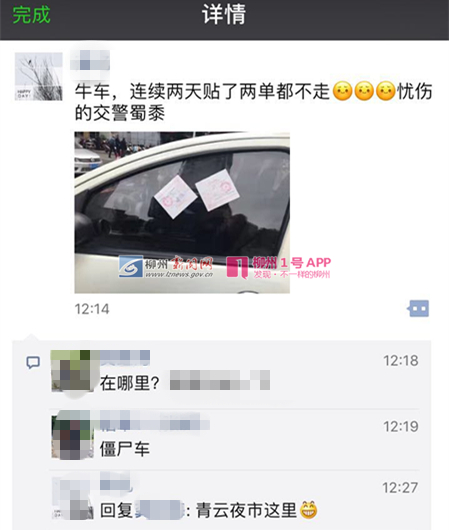This screenshot has width=449, height=530.
Task: Tap the 12:18 commenter's avatar
Action: [72, 371]
